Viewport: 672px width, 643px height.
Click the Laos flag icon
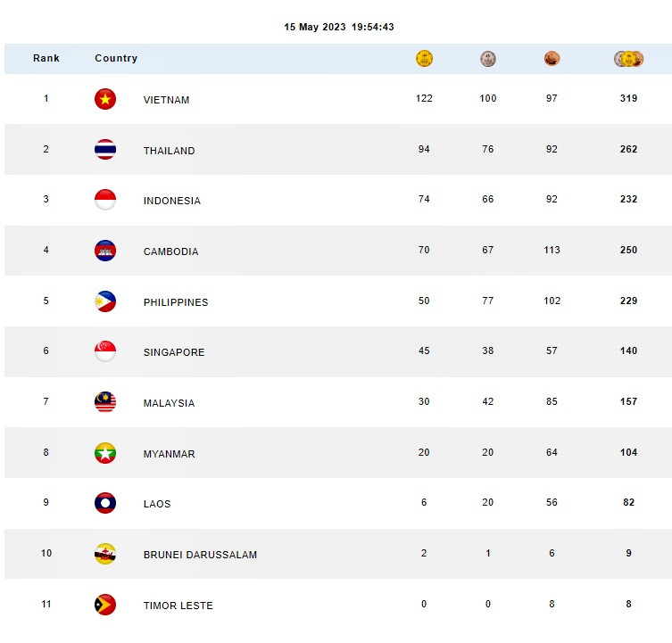coord(105,503)
